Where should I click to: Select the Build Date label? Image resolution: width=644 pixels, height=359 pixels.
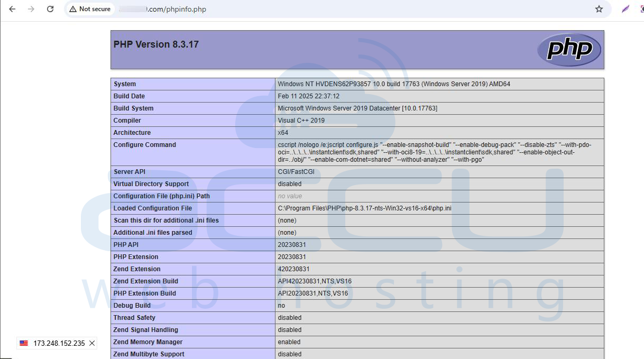[x=129, y=96]
